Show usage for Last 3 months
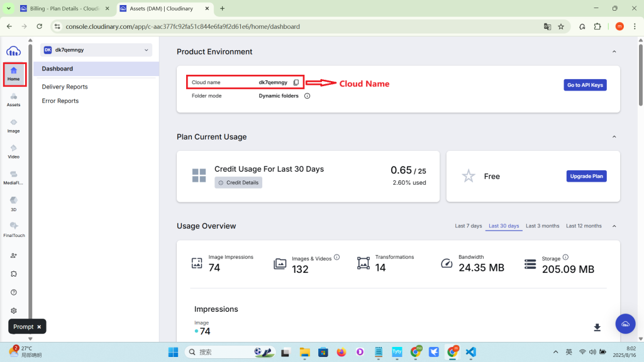 coord(543,226)
